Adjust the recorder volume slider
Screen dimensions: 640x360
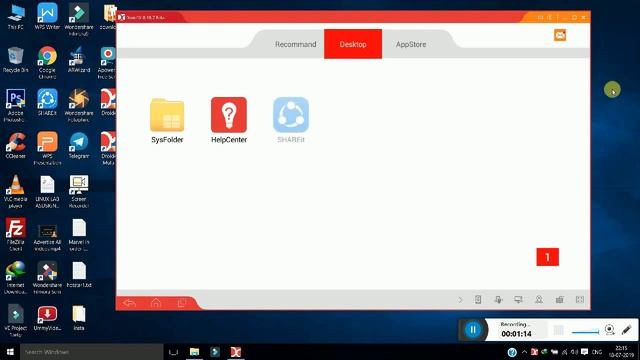(x=585, y=331)
